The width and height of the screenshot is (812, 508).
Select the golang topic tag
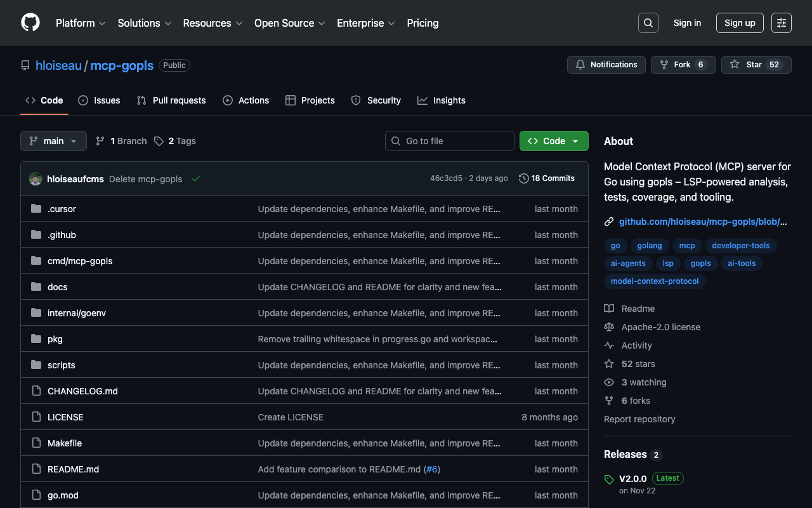(649, 246)
